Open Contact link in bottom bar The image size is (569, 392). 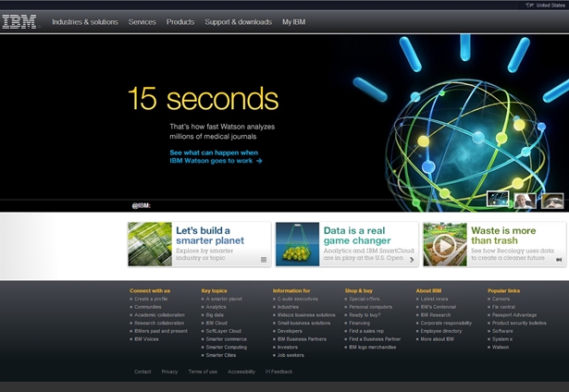[142, 372]
